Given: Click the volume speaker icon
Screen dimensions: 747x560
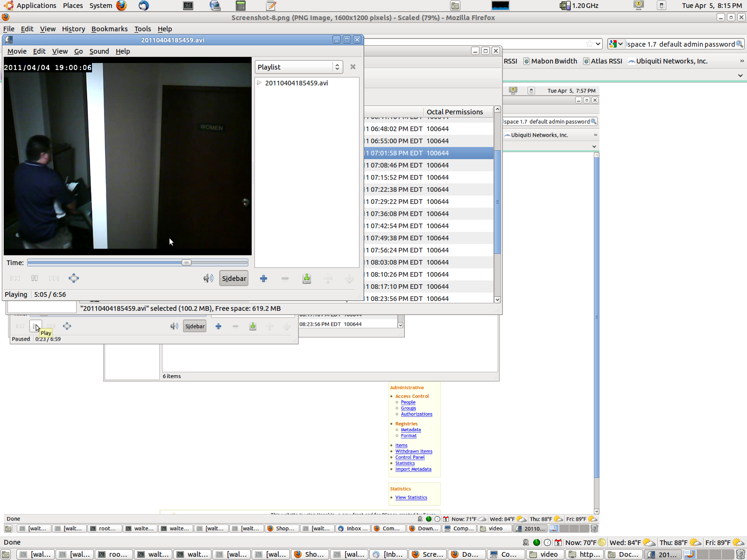Looking at the screenshot, I should pos(208,279).
